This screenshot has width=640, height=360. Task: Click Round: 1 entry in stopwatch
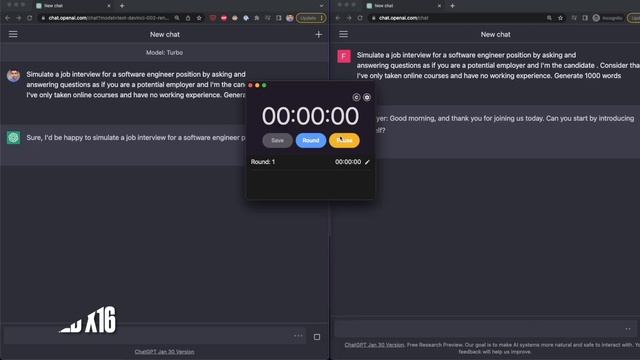(x=263, y=162)
